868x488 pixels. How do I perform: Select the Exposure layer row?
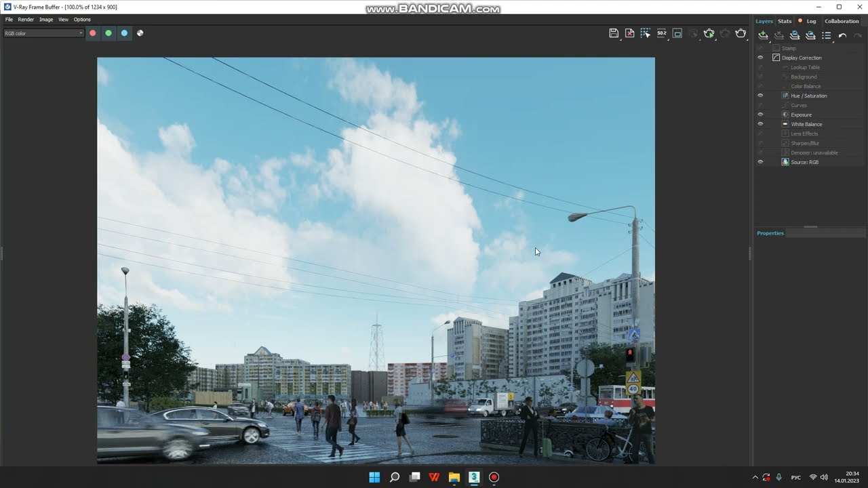point(810,115)
